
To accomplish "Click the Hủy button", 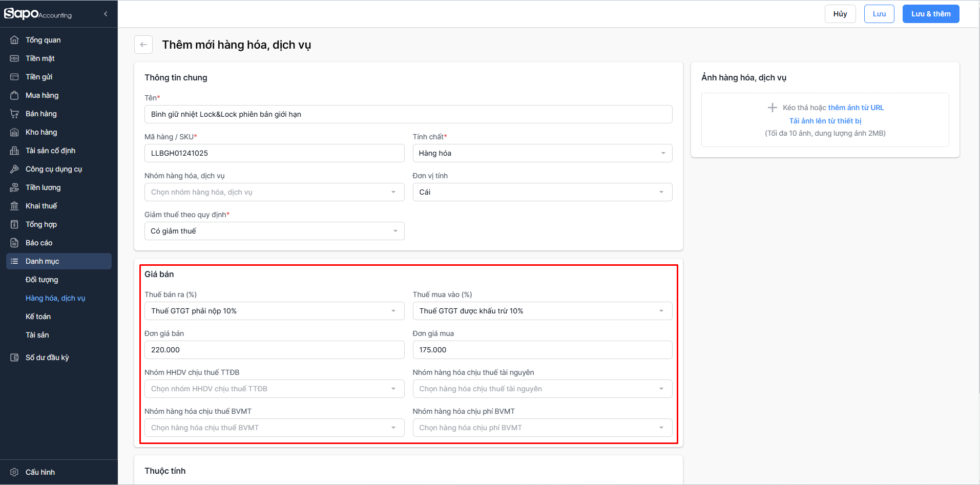I will (840, 14).
